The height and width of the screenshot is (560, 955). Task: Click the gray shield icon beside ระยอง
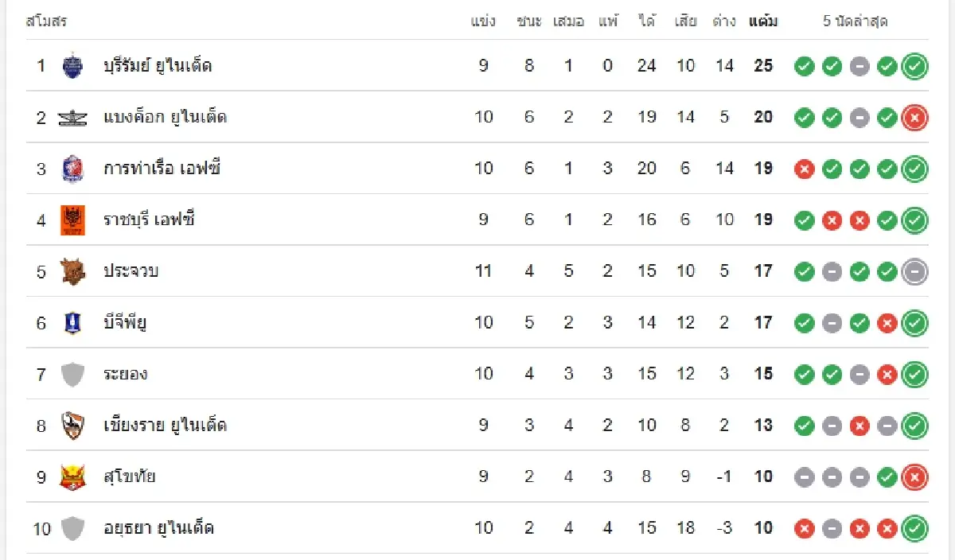72,374
